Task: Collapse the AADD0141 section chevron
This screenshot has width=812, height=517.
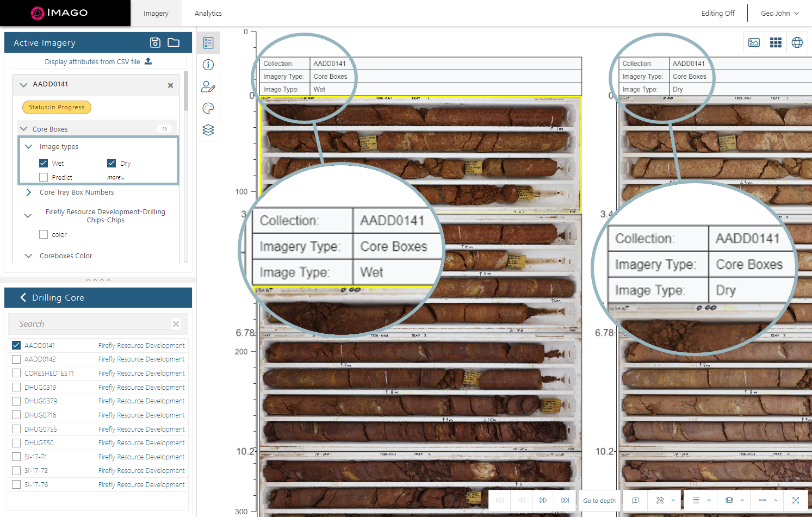Action: pos(23,85)
